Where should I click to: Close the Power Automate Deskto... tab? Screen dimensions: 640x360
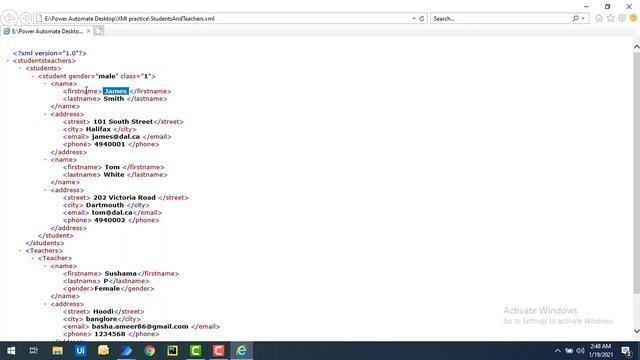(x=89, y=31)
